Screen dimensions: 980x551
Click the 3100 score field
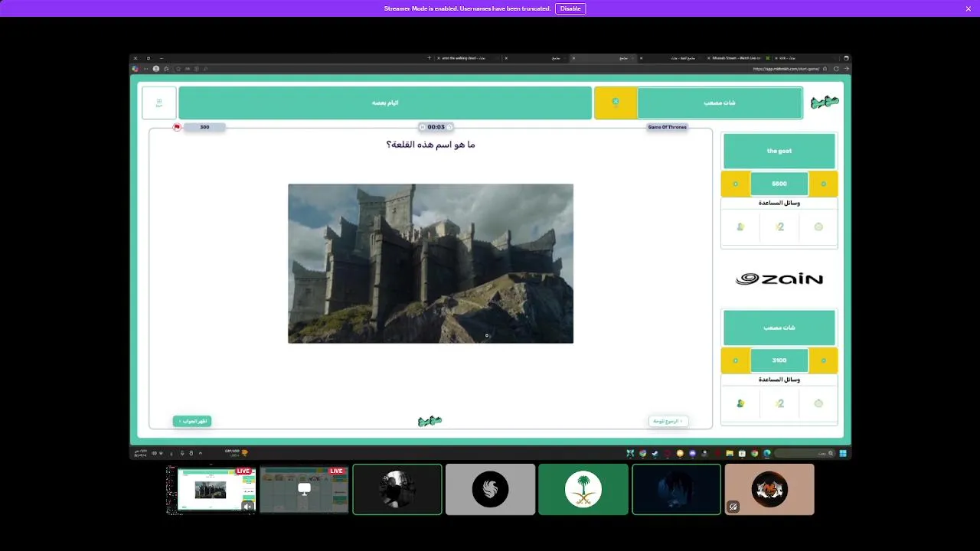[x=779, y=360]
